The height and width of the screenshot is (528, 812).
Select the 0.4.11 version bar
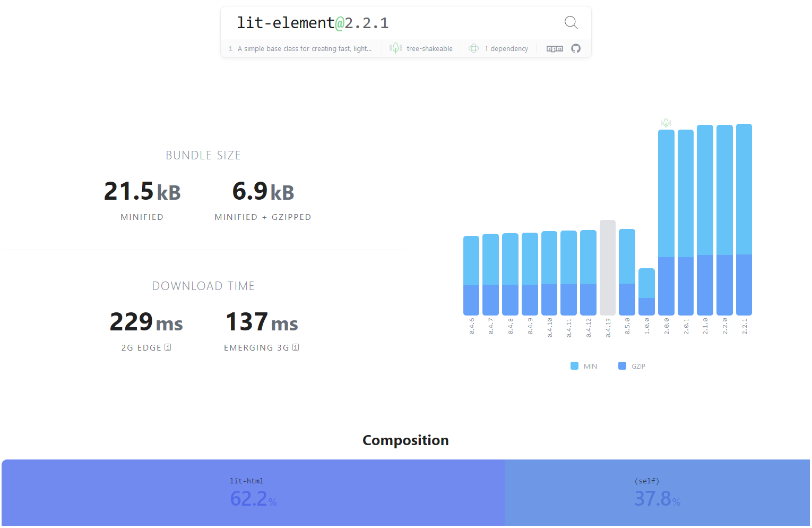coord(568,273)
